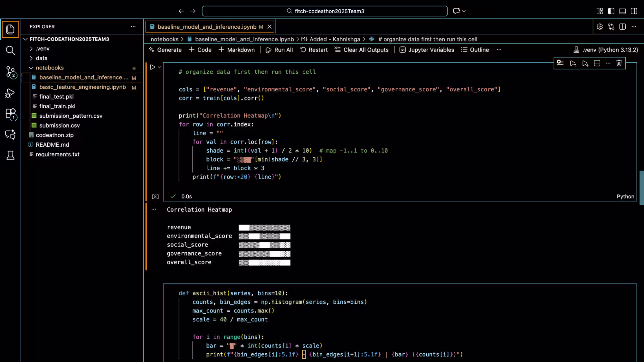Open the Run and Debug view
The image size is (644, 362).
10,93
